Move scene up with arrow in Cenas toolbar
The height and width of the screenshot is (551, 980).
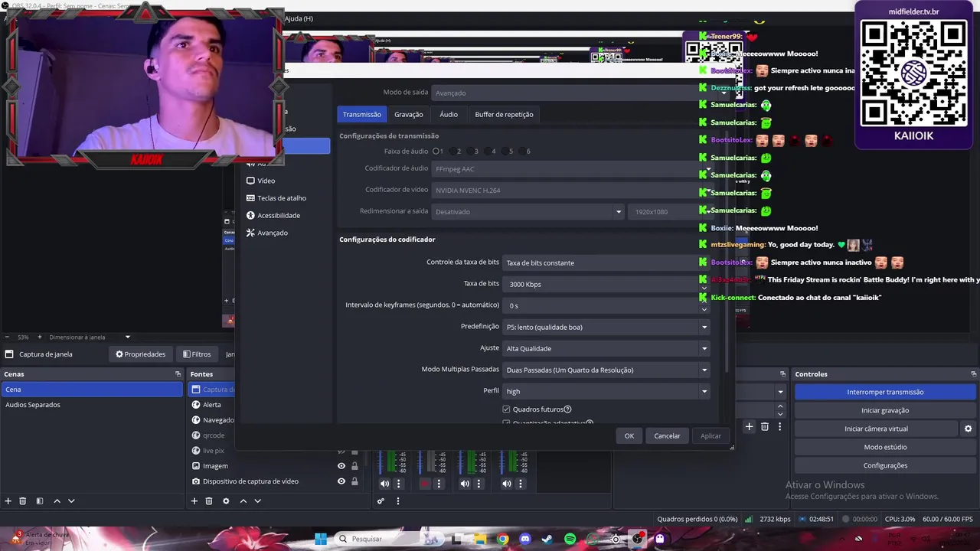tap(57, 501)
